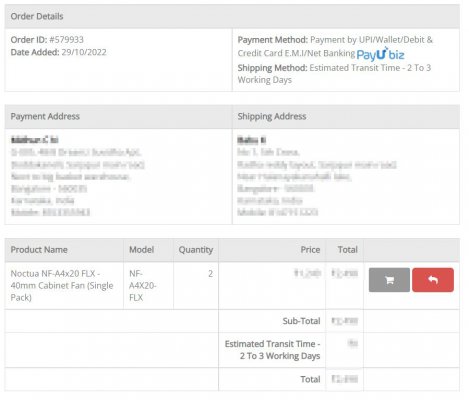This screenshot has height=400, width=469.
Task: Click the PayU biz logo
Action: tap(380, 54)
